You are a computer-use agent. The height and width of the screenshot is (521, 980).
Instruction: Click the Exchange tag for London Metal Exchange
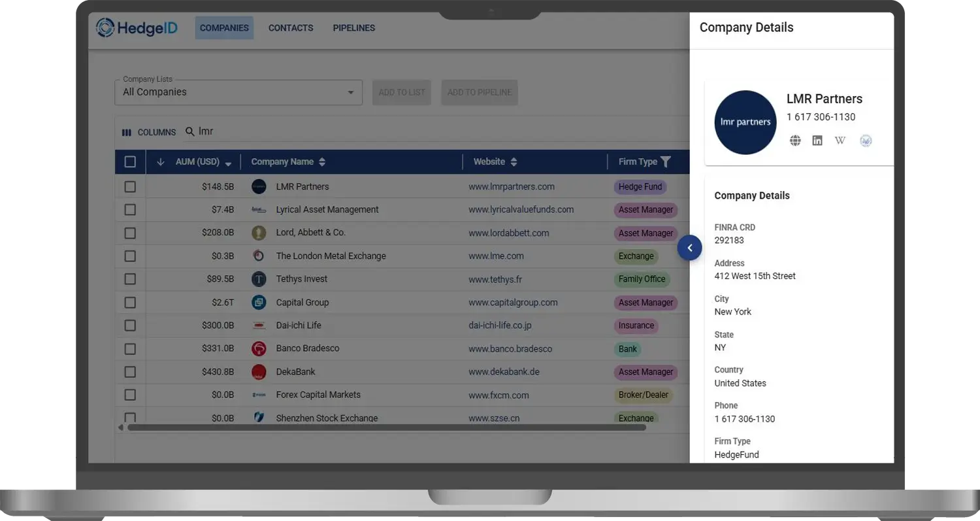coord(636,256)
